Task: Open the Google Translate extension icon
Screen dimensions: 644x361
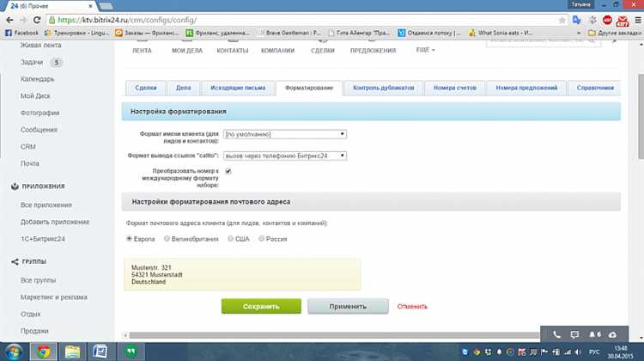Action: tap(577, 20)
